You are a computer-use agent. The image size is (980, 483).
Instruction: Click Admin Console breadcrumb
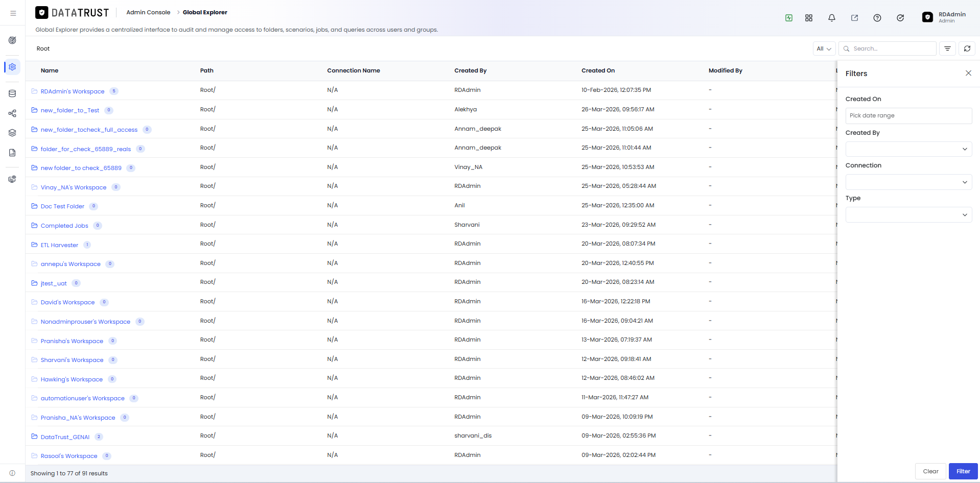(148, 12)
